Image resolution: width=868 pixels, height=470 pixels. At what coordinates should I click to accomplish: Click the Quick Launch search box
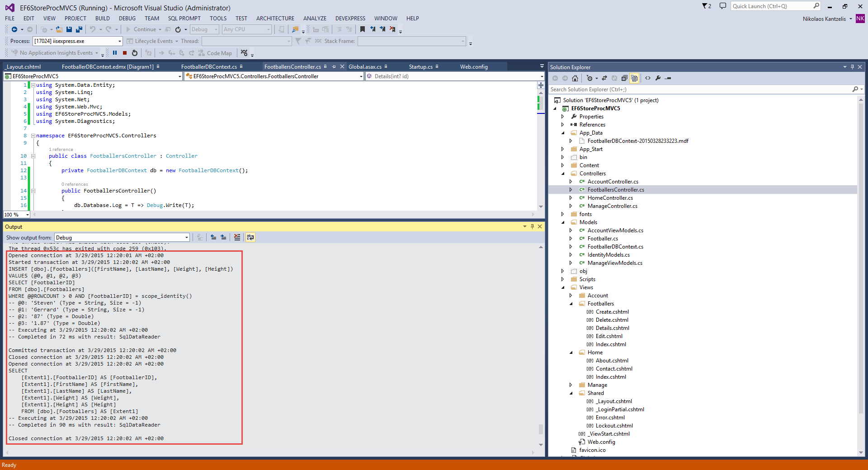tap(772, 6)
